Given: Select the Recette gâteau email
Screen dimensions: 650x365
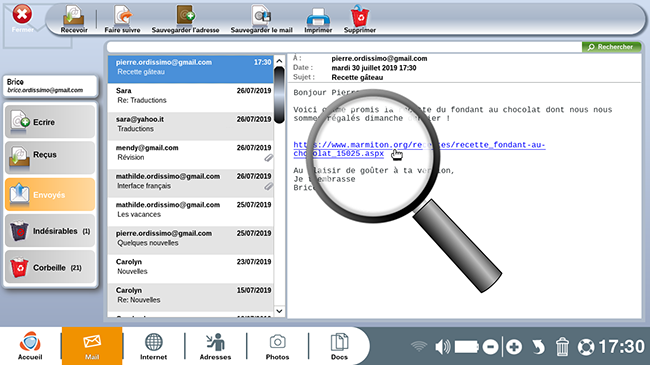Looking at the screenshot, I should 191,69.
